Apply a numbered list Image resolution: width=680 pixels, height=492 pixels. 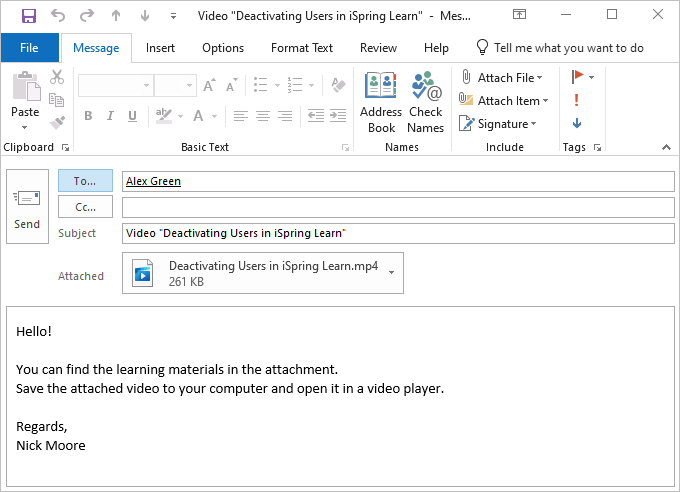pyautogui.click(x=295, y=85)
